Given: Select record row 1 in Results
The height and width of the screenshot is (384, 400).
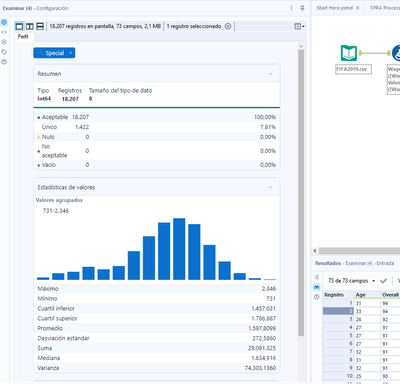Looking at the screenshot, I should pyautogui.click(x=338, y=303).
